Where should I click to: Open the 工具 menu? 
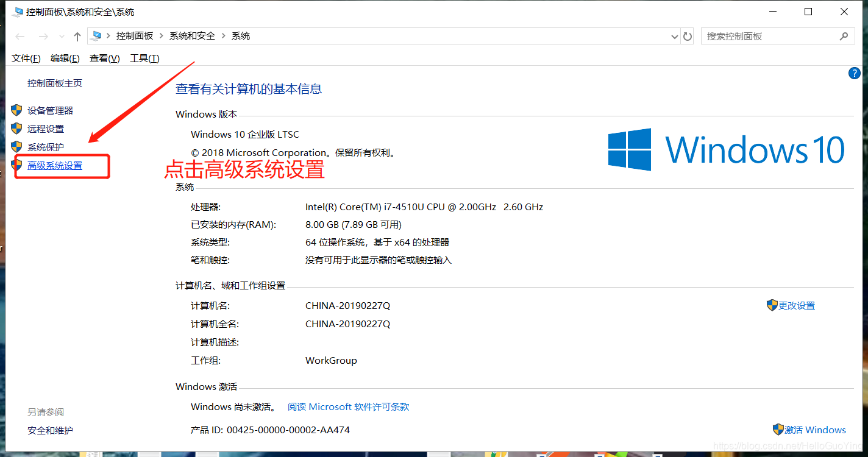tap(144, 58)
